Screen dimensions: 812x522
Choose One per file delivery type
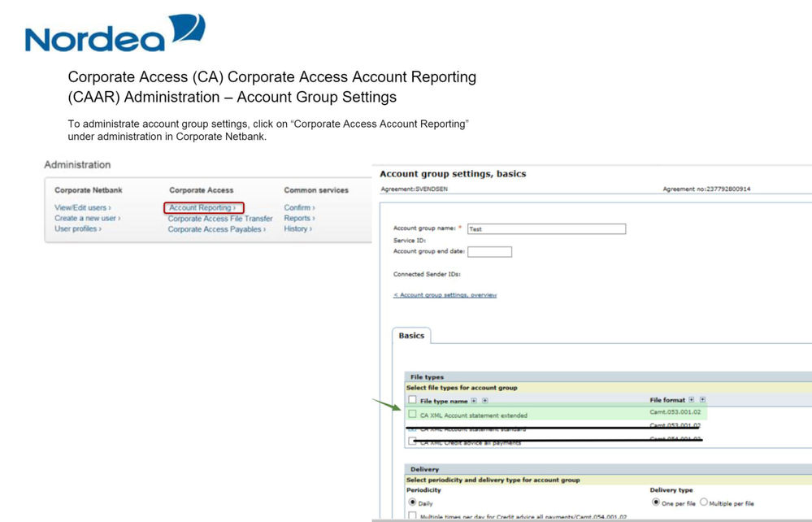click(x=656, y=502)
